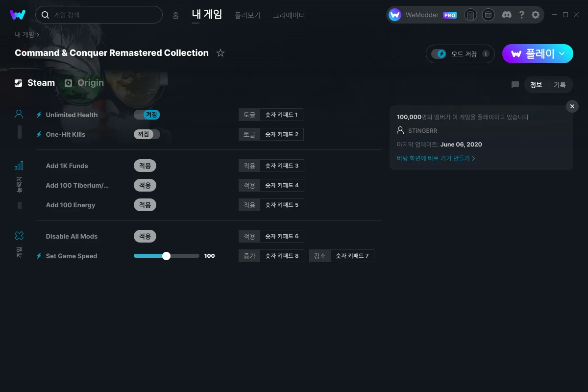Open the Discord icon in the header

(507, 15)
